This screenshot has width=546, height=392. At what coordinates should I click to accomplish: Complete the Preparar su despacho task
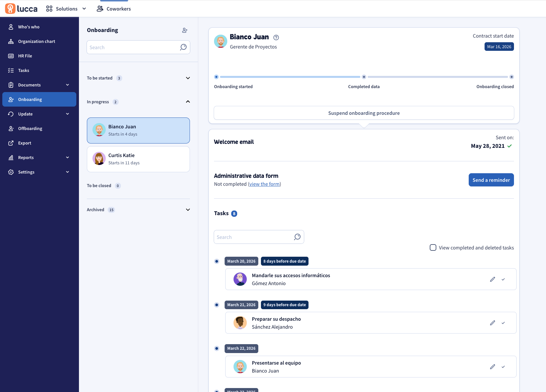click(x=503, y=323)
